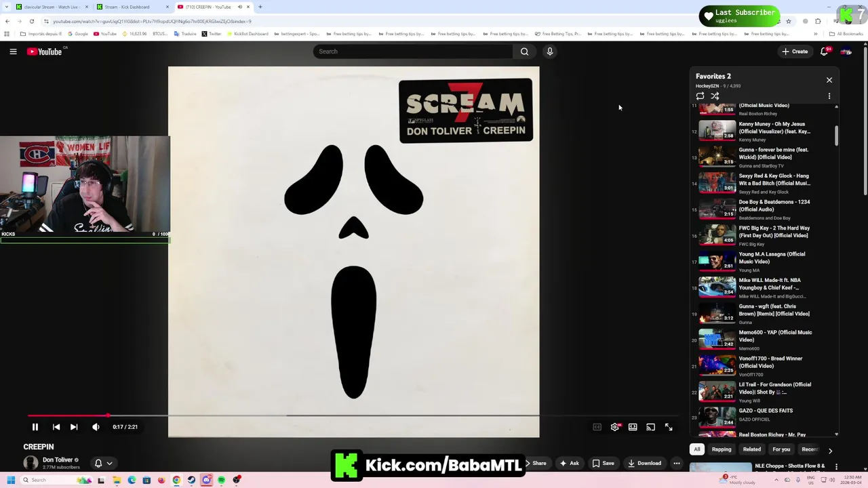Click the search magnifier button
Viewport: 868px width, 488px height.
point(524,52)
